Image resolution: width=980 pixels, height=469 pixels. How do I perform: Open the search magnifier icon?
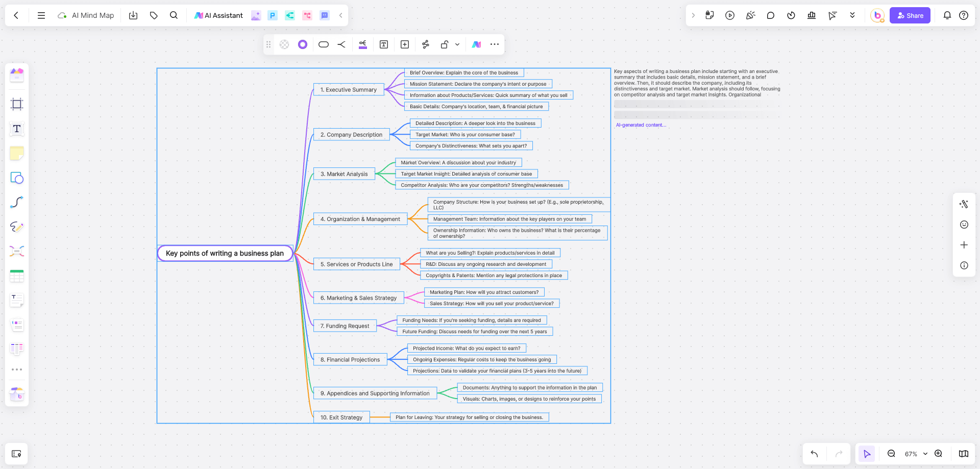(174, 15)
